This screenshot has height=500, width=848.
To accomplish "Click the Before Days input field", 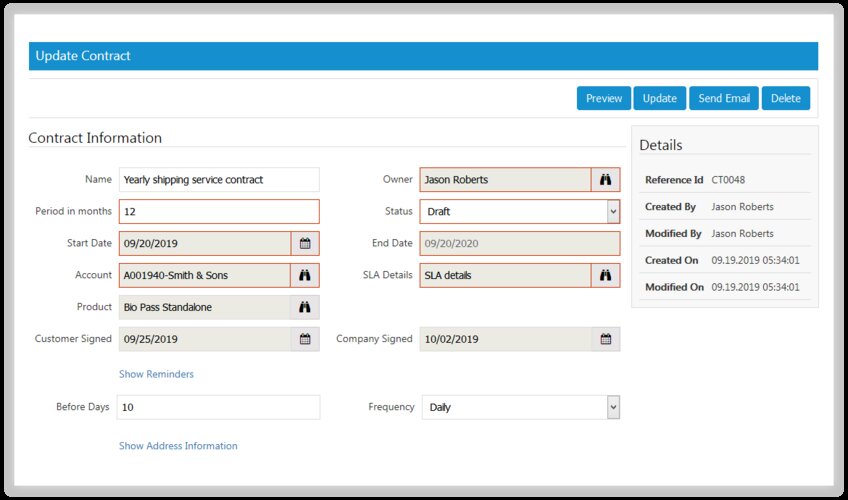I will (218, 407).
